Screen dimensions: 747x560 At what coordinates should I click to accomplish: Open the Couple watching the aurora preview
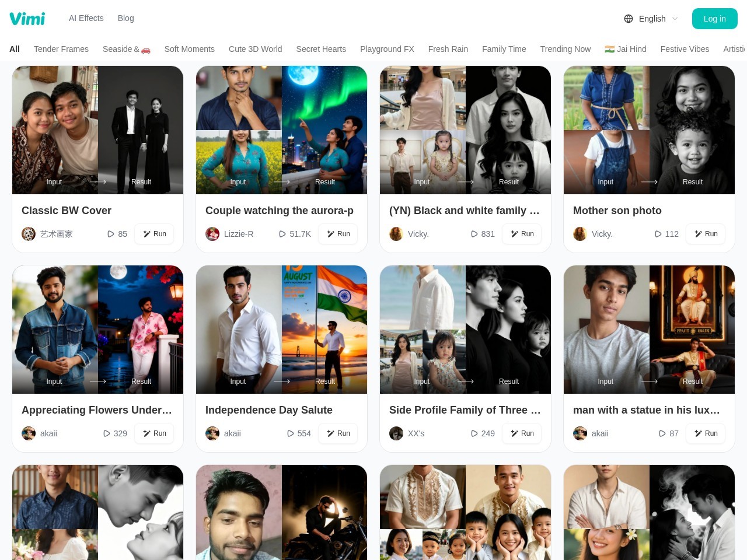pos(282,130)
